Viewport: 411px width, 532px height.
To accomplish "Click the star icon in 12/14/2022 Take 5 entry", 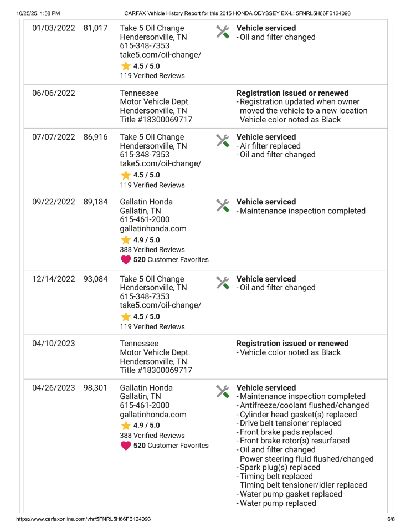I will pyautogui.click(x=126, y=316).
